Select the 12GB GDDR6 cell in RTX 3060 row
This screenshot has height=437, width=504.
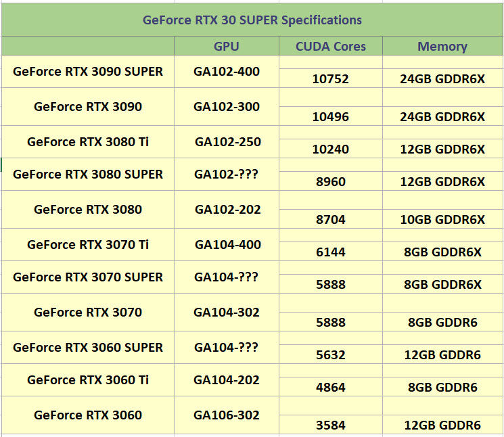[442, 425]
